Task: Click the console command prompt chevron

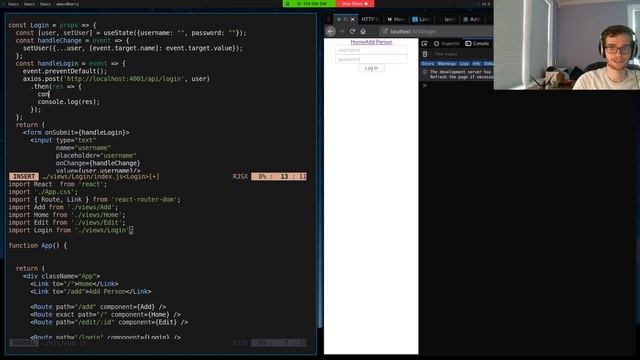Action: coord(424,86)
